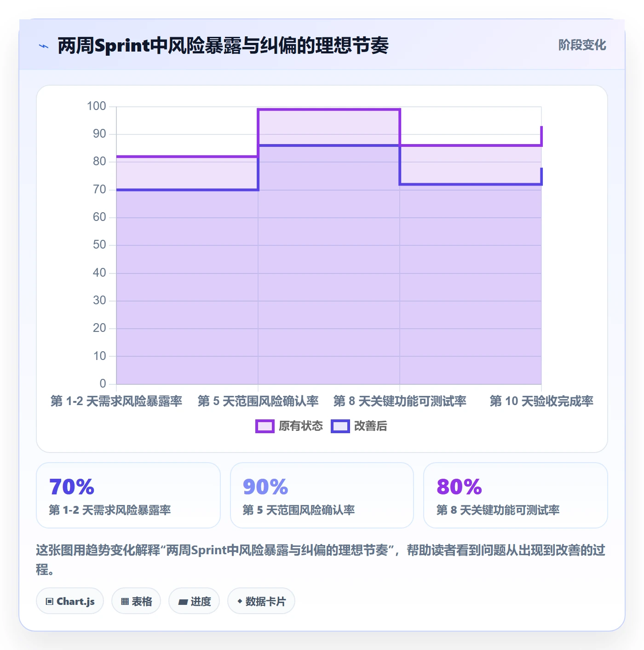
Task: Open the 80% 关键功能可测试率 data card
Action: point(516,495)
